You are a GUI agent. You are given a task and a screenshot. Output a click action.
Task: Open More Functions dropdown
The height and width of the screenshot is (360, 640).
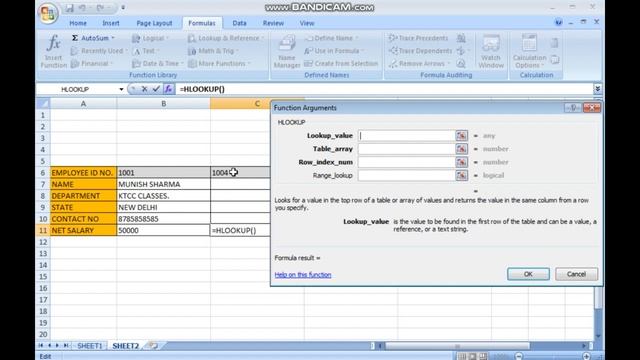[219, 64]
